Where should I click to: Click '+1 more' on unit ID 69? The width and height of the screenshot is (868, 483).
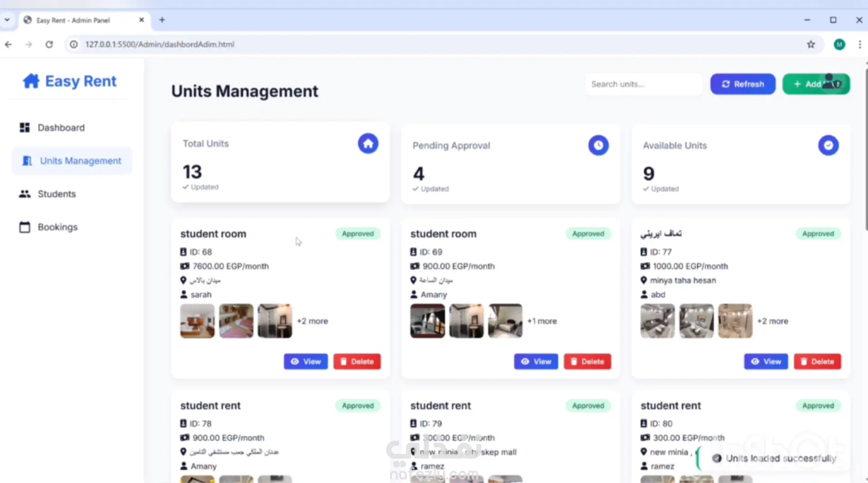pos(542,321)
